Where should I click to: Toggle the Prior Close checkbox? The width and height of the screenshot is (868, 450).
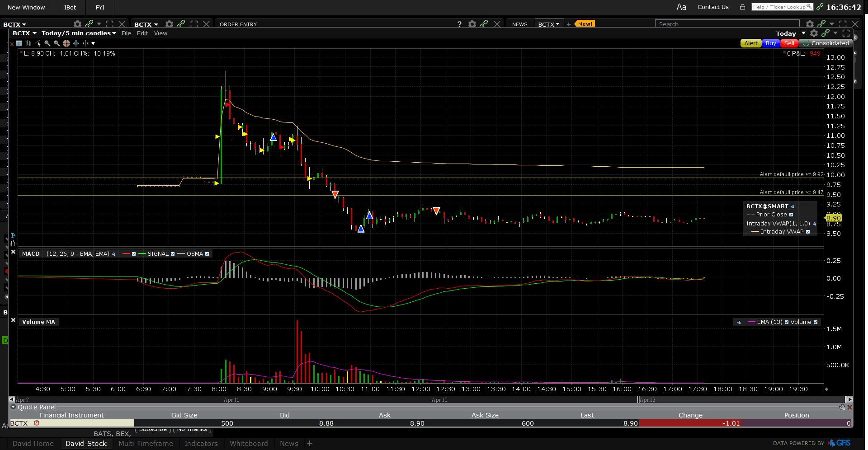[791, 215]
